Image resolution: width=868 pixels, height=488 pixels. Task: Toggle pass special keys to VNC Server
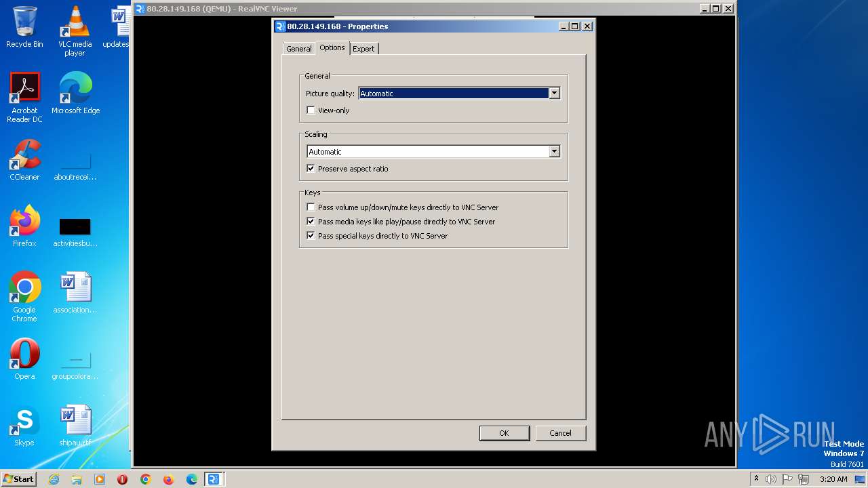[311, 236]
